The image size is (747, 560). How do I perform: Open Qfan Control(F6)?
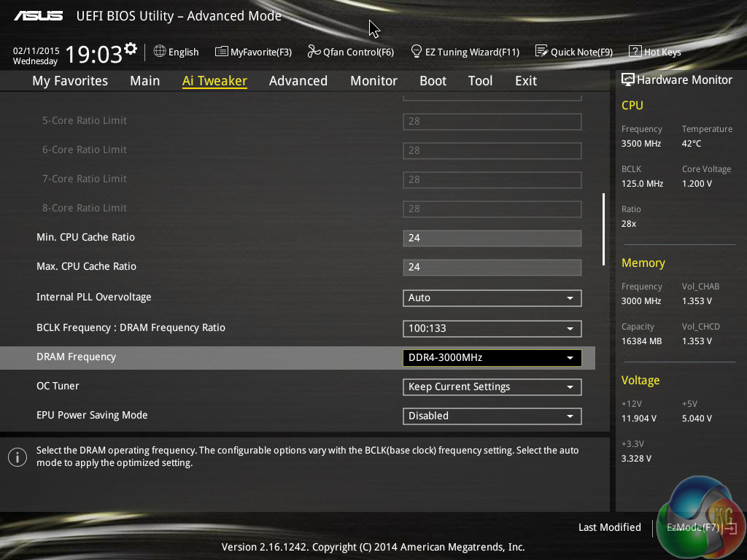(x=351, y=52)
